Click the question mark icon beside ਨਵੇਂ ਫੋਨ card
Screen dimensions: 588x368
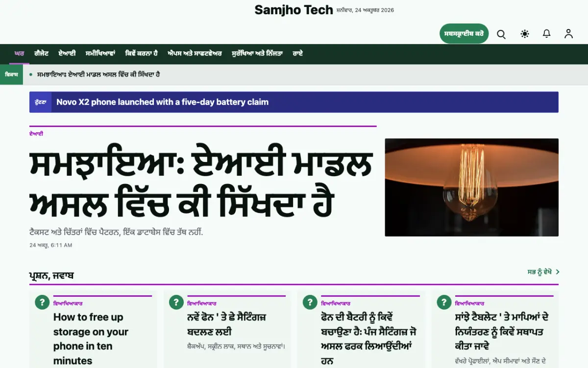pyautogui.click(x=176, y=302)
